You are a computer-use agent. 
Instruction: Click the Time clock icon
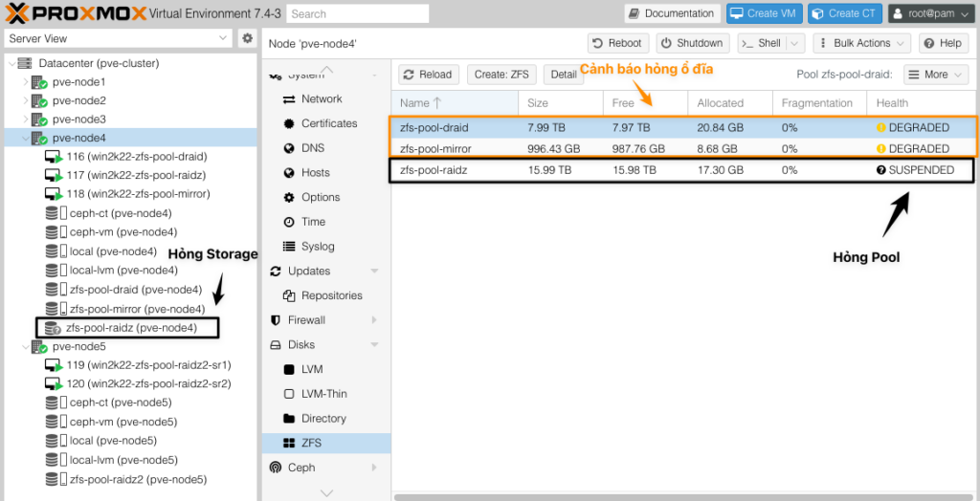tap(289, 222)
